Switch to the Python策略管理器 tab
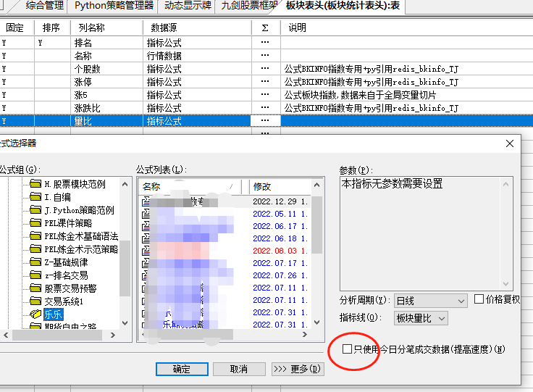The width and height of the screenshot is (533, 392). coord(114,6)
